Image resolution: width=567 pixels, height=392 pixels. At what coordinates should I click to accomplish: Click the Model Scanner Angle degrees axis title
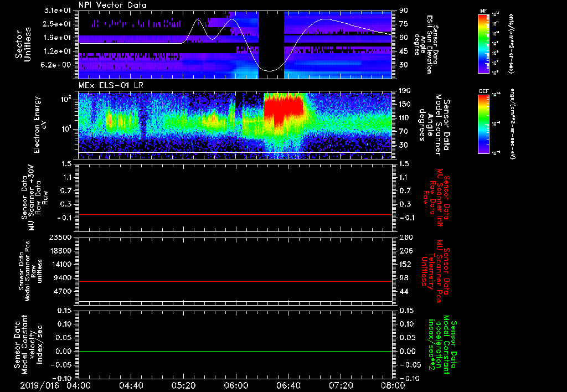click(434, 125)
